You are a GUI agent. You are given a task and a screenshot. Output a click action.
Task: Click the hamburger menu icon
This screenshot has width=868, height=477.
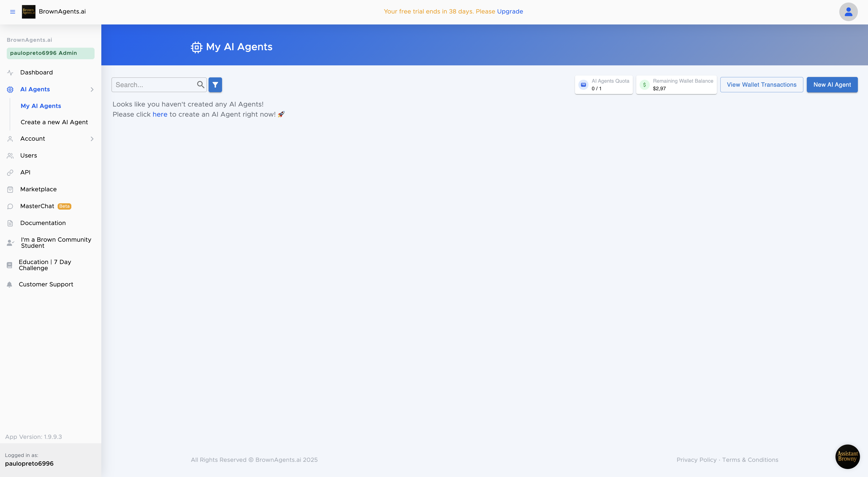click(x=12, y=12)
